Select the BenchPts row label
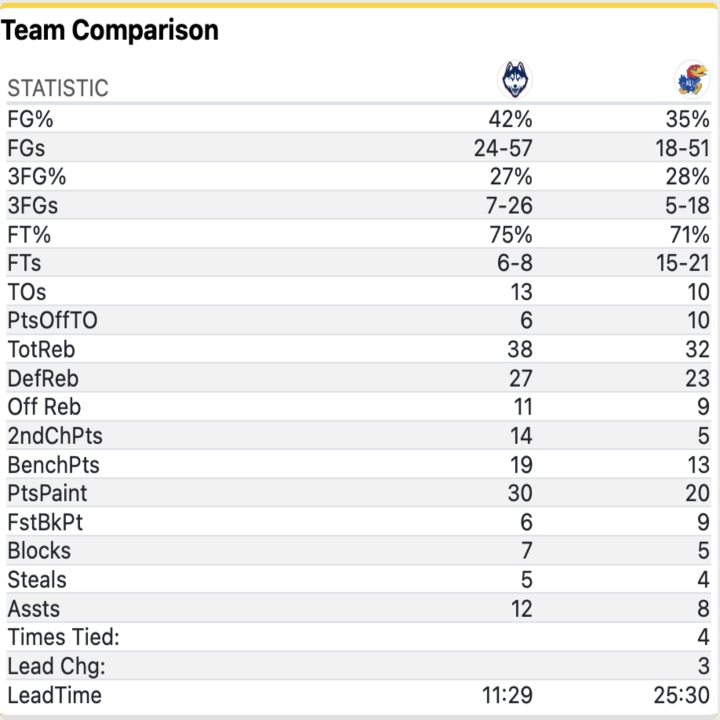Screen dimensions: 720x720 click(53, 465)
